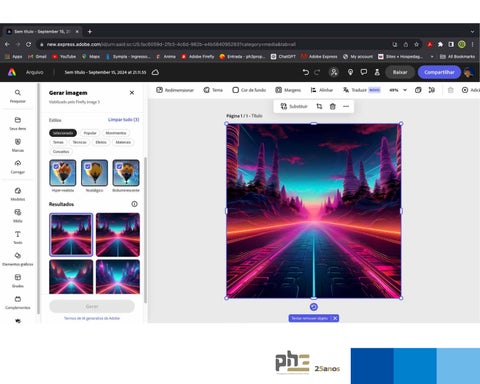This screenshot has width=480, height=384.
Task: Open Cor de fundo background color
Action: (249, 90)
